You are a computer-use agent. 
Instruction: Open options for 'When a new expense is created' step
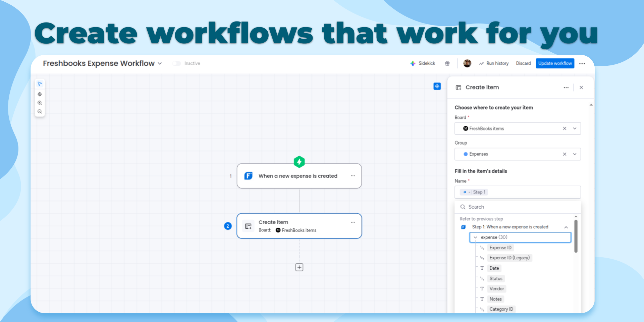[353, 176]
